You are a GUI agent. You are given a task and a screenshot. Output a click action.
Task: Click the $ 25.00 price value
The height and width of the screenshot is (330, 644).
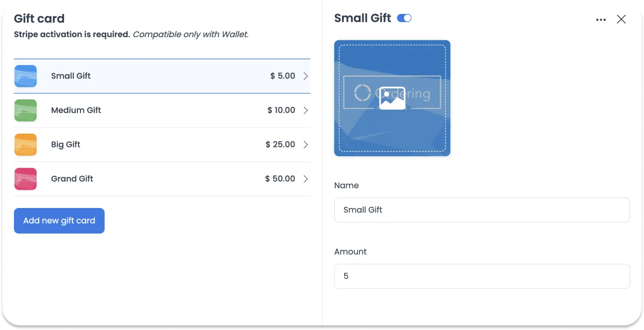pyautogui.click(x=280, y=144)
